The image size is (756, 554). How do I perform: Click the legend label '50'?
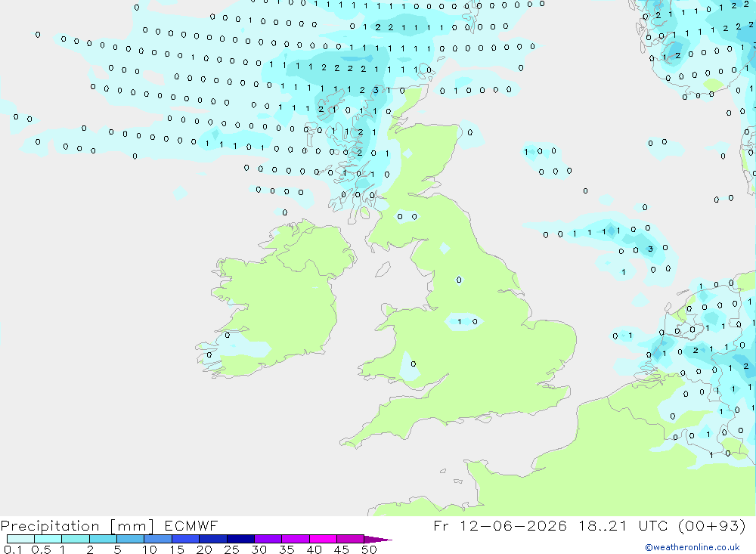click(x=369, y=549)
